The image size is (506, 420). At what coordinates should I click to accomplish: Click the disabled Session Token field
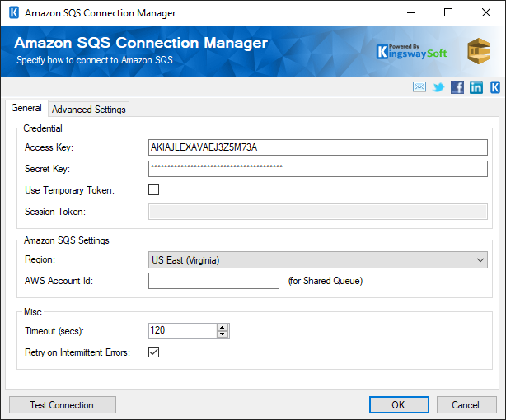pos(318,212)
